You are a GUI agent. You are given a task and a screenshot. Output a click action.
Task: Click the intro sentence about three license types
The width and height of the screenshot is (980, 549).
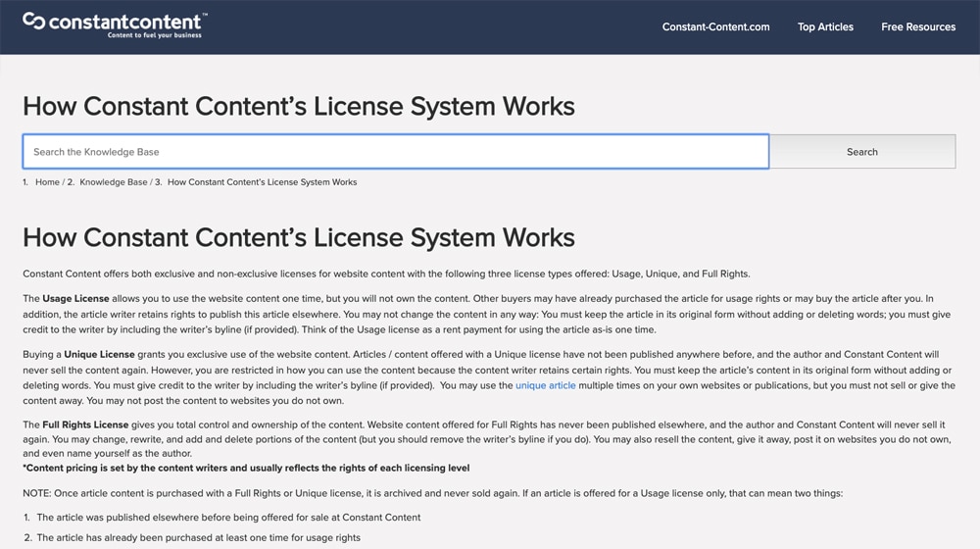click(386, 274)
